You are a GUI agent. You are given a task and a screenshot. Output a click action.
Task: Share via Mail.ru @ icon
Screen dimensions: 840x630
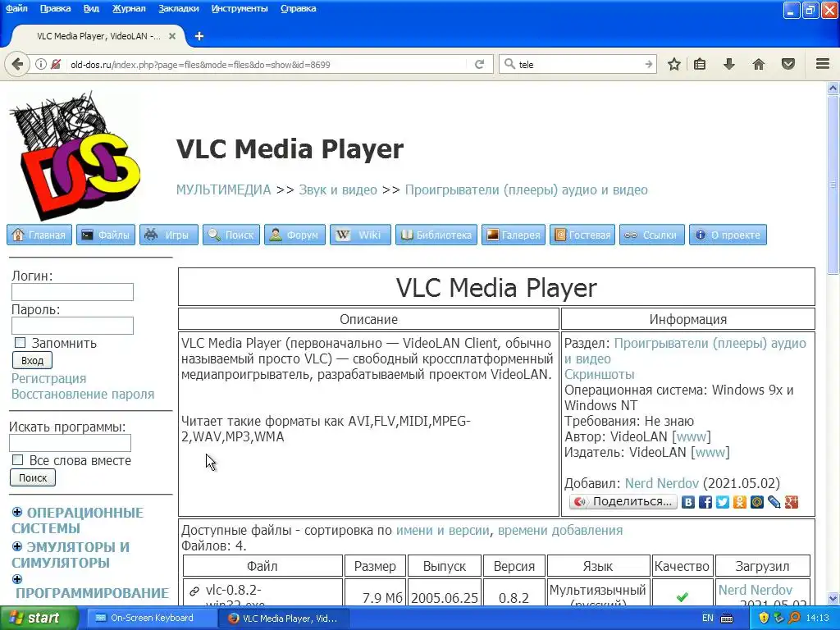click(757, 502)
